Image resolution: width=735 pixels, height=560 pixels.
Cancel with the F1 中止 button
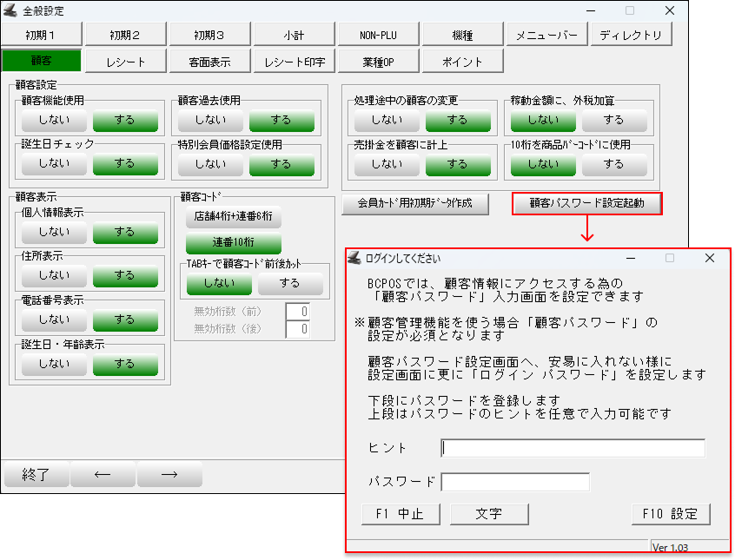point(401,513)
